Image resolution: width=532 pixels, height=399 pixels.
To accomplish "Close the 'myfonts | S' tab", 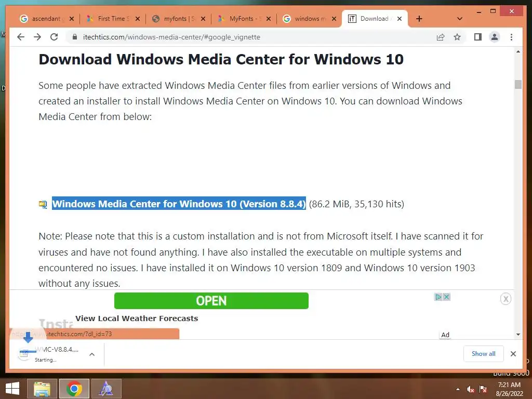I will [203, 19].
